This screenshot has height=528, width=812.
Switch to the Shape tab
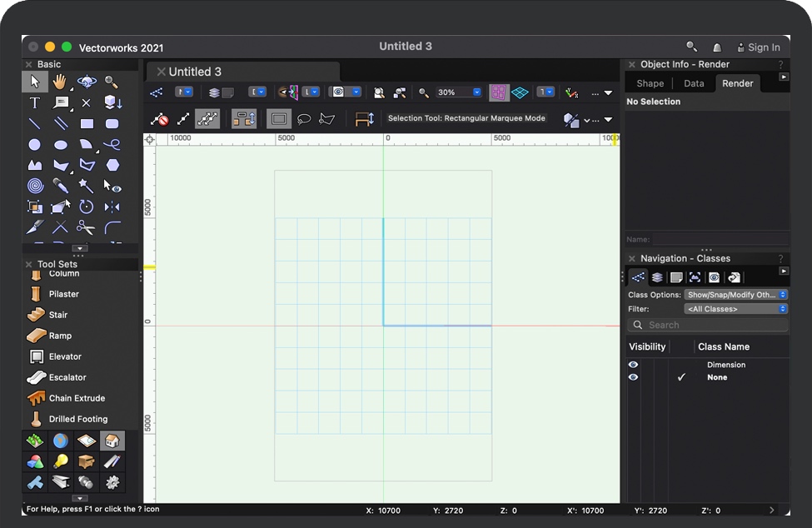(650, 83)
